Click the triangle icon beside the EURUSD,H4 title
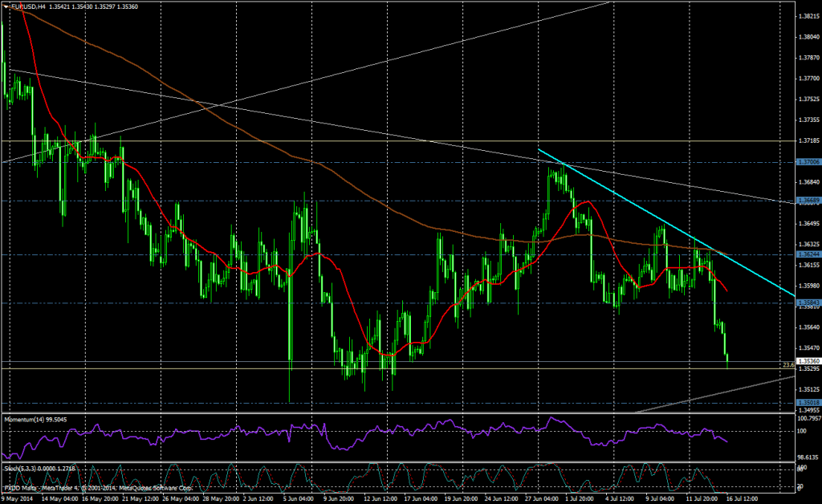 pyautogui.click(x=4, y=6)
